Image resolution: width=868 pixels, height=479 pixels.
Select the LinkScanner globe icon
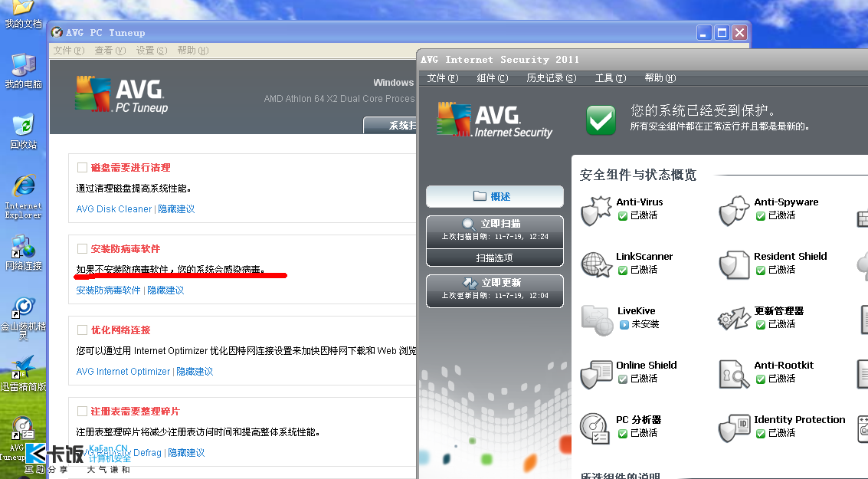tap(595, 264)
